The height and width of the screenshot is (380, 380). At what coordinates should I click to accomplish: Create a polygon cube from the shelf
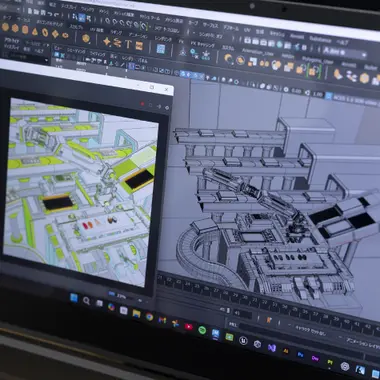click(15, 28)
